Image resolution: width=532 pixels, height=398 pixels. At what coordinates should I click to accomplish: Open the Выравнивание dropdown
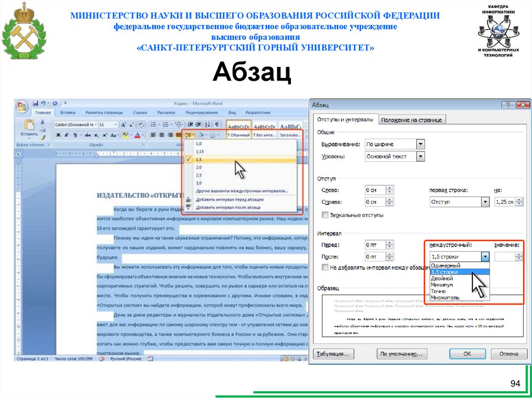point(420,144)
